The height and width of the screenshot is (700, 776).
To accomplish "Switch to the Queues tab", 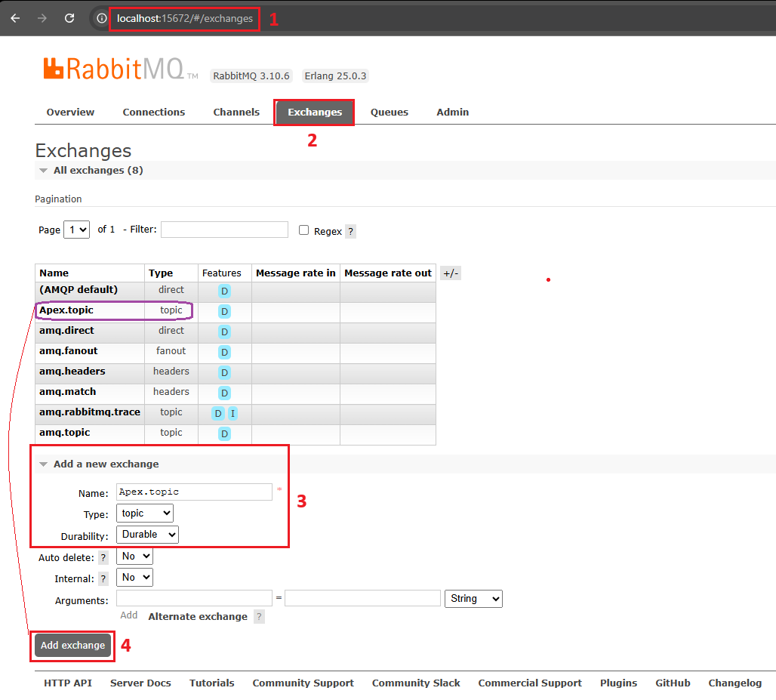I will tap(390, 113).
